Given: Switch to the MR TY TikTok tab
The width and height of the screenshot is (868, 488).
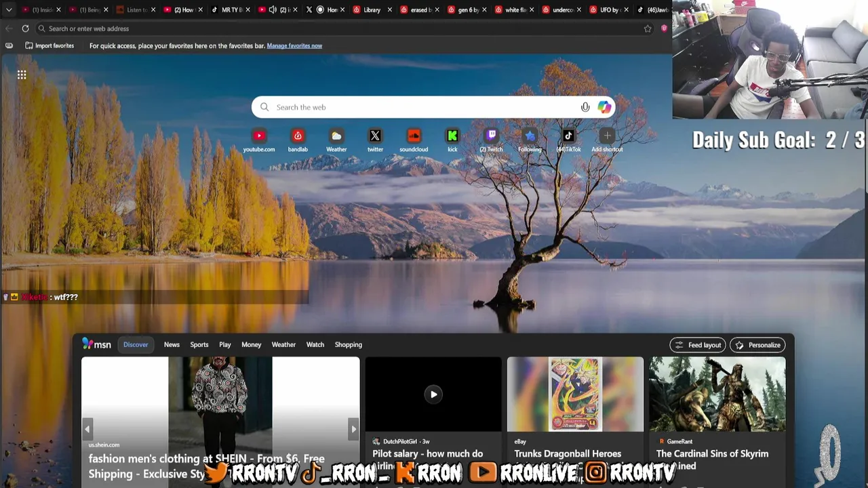Looking at the screenshot, I should click(231, 10).
